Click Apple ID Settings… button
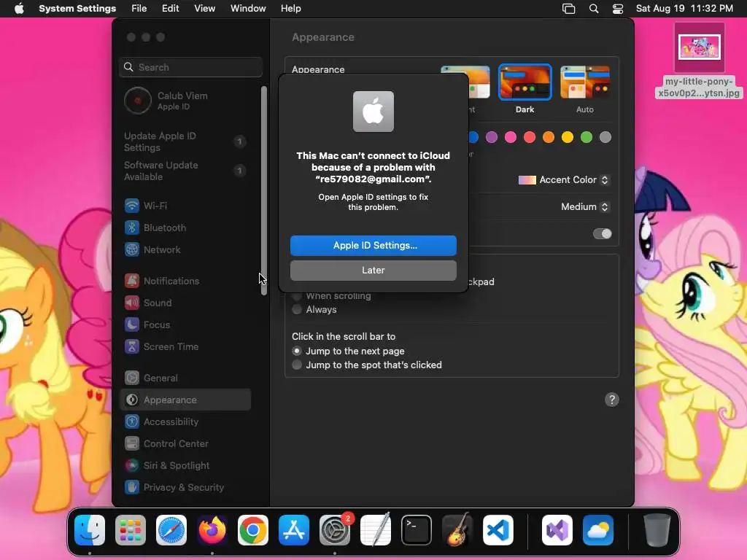Viewport: 747px width, 560px height. tap(373, 246)
